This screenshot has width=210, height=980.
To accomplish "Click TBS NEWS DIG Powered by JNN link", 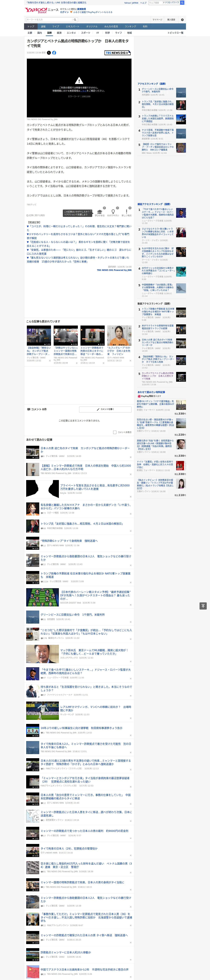I will 114,270.
